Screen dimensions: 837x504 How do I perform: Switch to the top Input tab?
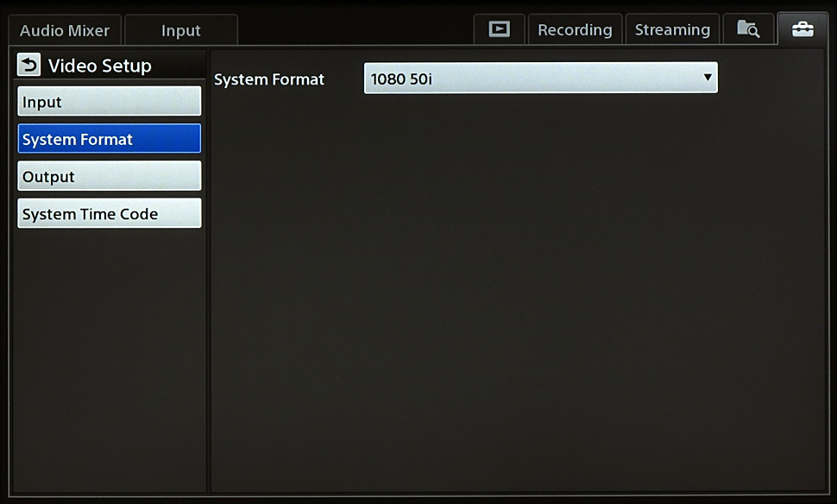180,30
